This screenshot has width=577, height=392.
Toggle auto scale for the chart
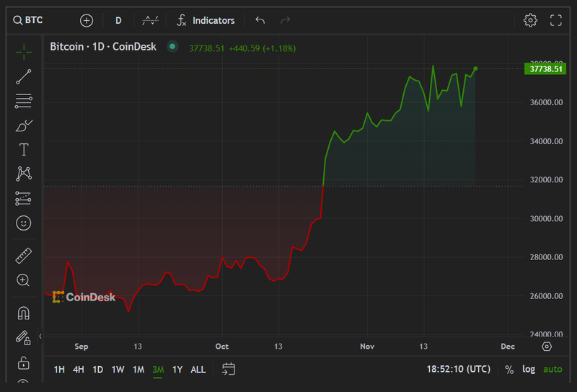(x=552, y=369)
